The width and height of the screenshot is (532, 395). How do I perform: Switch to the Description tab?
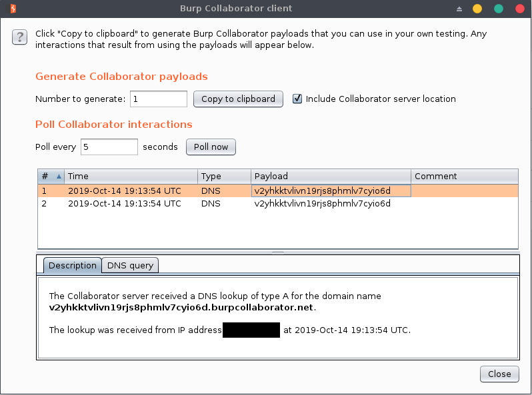pos(72,266)
